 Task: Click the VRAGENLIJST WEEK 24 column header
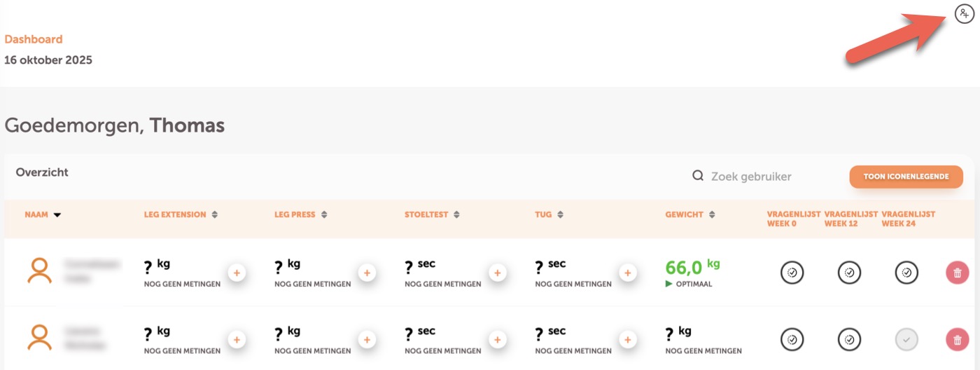(x=908, y=219)
